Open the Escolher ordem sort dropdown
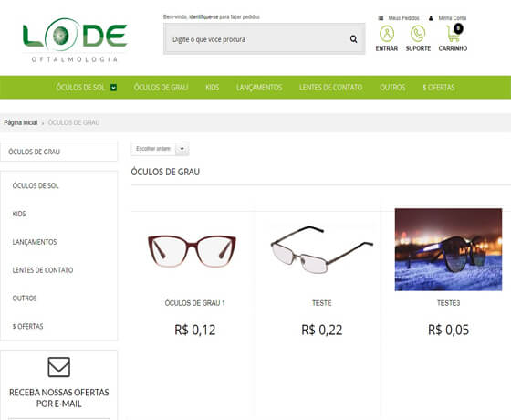The height and width of the screenshot is (420, 511). [160, 149]
